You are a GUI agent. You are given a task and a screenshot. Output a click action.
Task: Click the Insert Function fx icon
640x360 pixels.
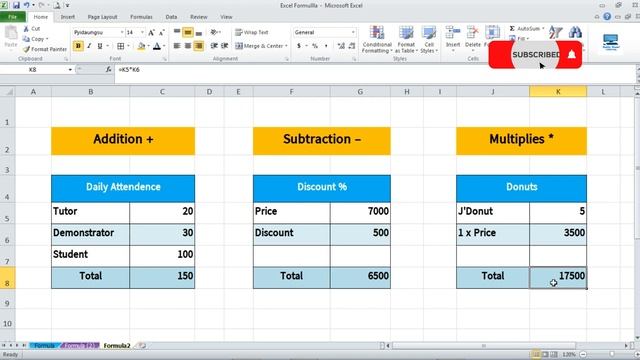(108, 70)
